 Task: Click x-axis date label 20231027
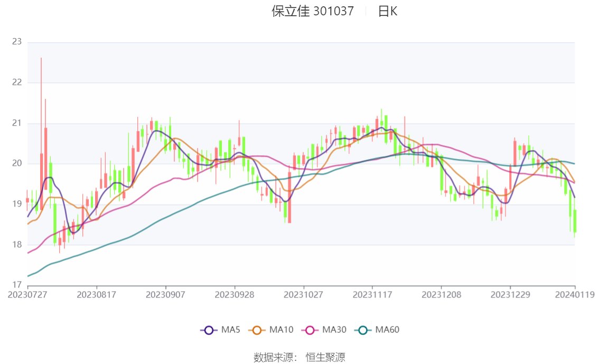click(303, 295)
